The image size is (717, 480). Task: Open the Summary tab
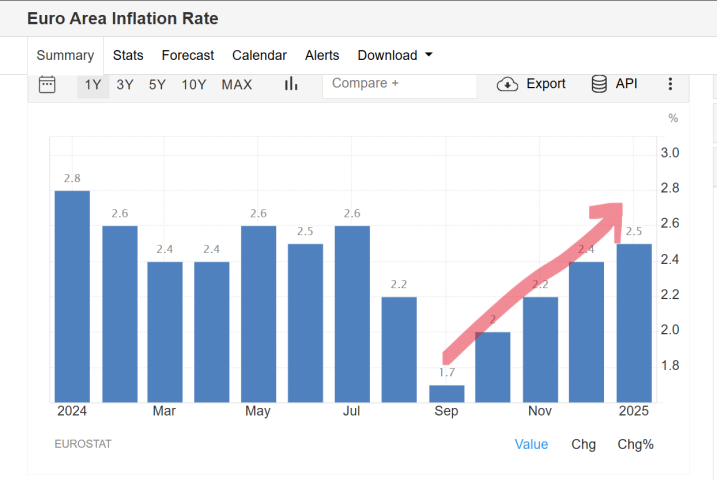pos(65,55)
